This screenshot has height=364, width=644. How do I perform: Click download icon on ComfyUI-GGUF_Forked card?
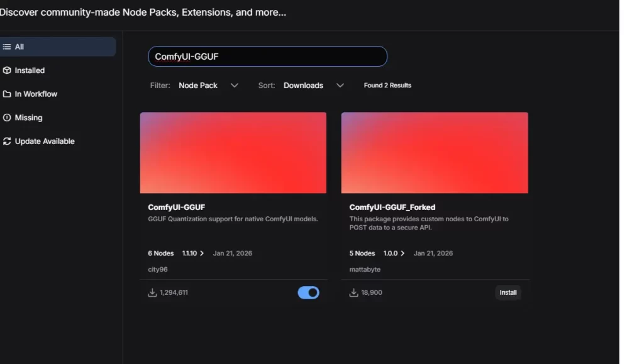[354, 292]
